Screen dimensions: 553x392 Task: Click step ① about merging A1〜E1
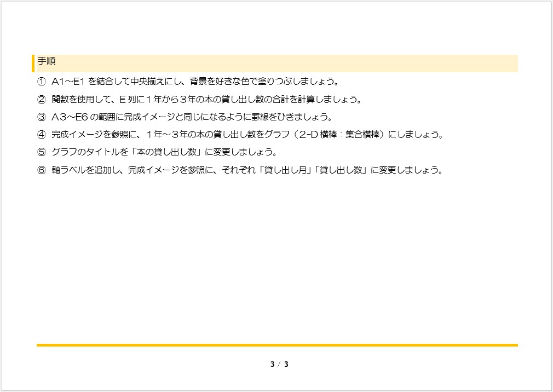pos(188,82)
